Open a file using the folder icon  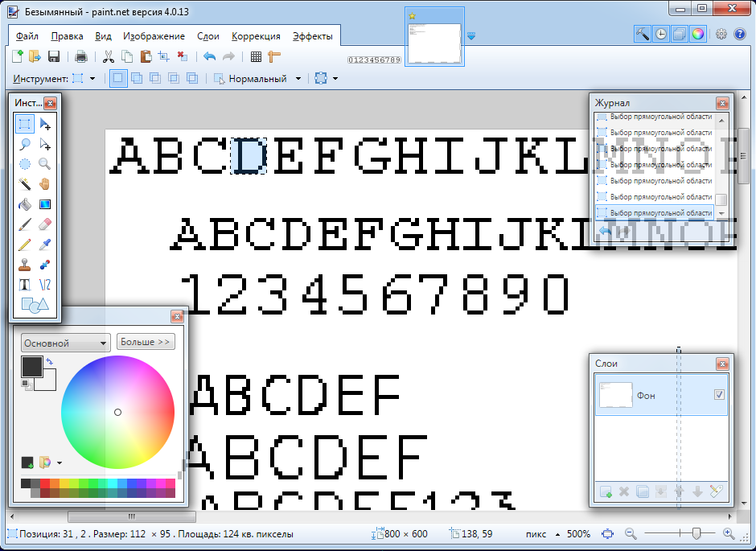[35, 56]
